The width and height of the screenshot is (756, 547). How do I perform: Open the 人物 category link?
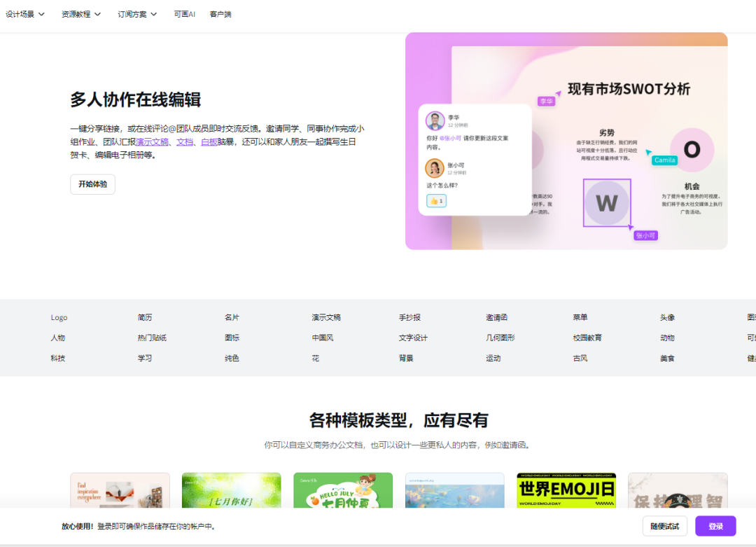58,338
